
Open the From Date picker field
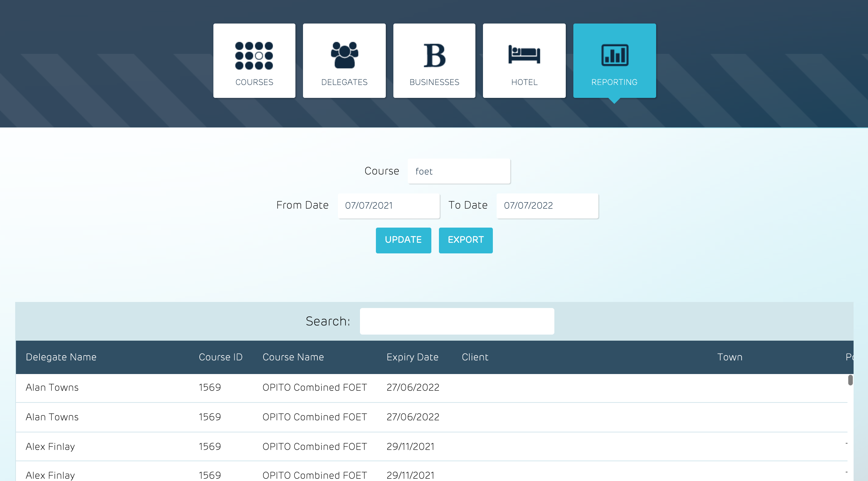coord(388,206)
